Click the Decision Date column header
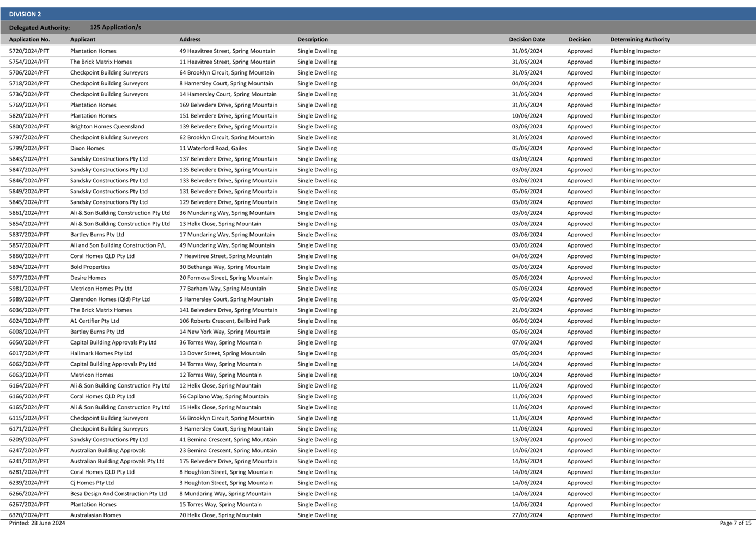756x534 pixels. 527,39
